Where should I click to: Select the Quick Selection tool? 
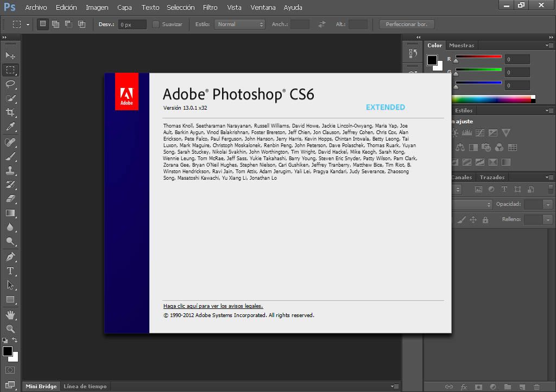pyautogui.click(x=10, y=98)
